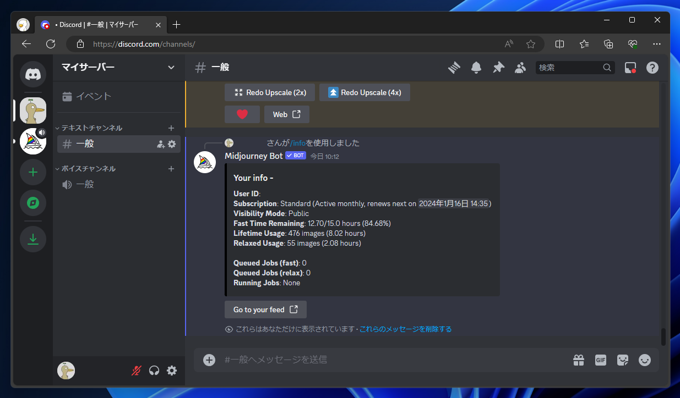Toggle the member list icon

[520, 68]
